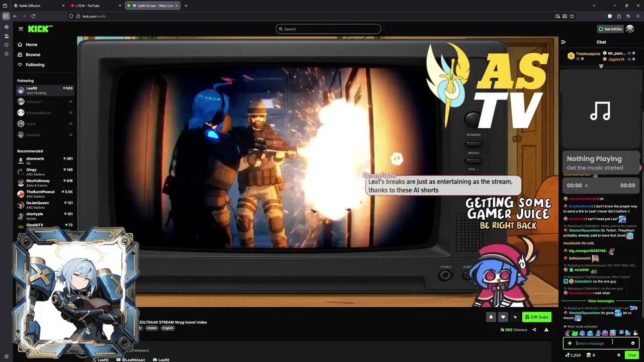Screen dimensions: 644x362
Task: Bookmark this page with star icon
Action: pos(572,16)
